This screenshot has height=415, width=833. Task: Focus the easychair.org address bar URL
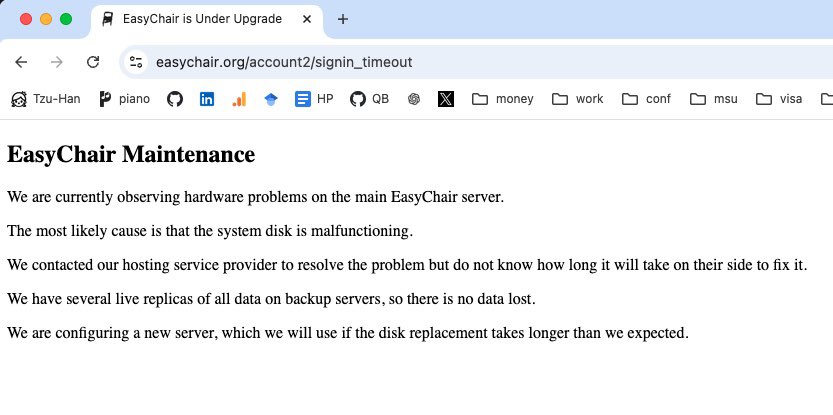(284, 62)
